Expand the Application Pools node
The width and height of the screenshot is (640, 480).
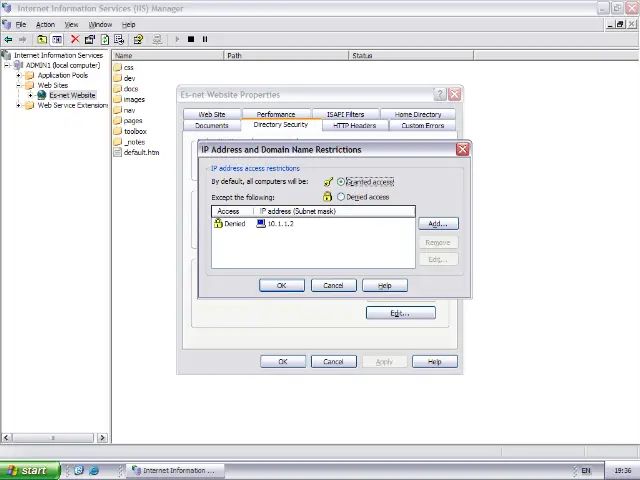point(18,76)
